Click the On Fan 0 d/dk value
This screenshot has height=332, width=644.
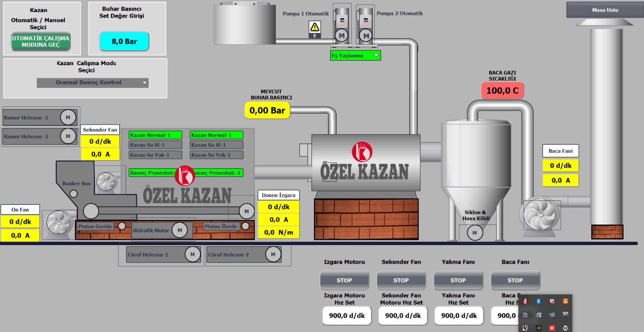pos(20,221)
